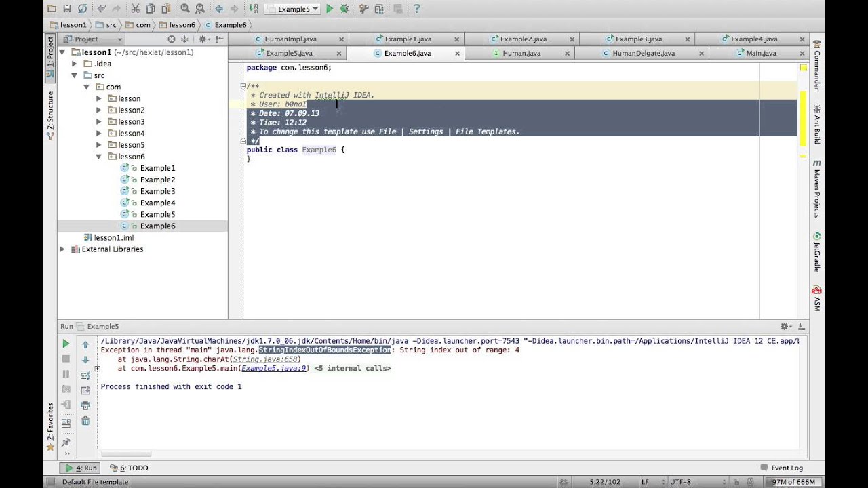Switch to the Human.java tab
The width and height of the screenshot is (868, 488).
pos(520,53)
